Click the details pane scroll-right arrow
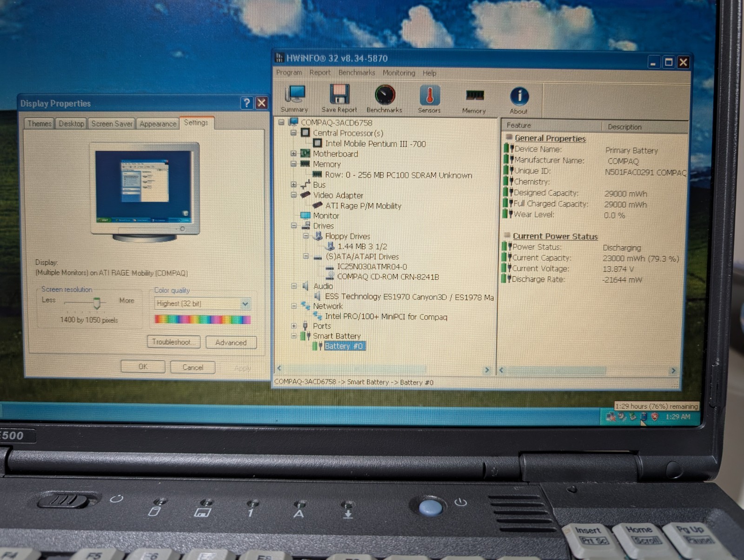The width and height of the screenshot is (744, 560). (673, 371)
